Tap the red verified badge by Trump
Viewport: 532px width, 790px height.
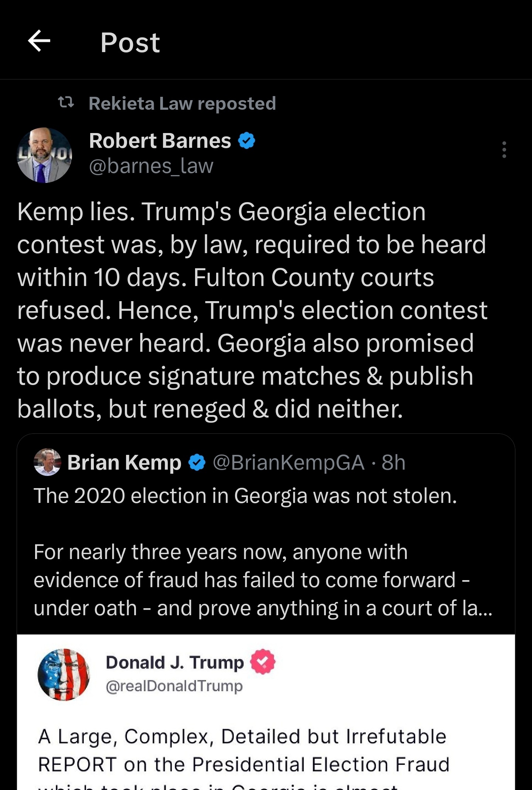(263, 662)
